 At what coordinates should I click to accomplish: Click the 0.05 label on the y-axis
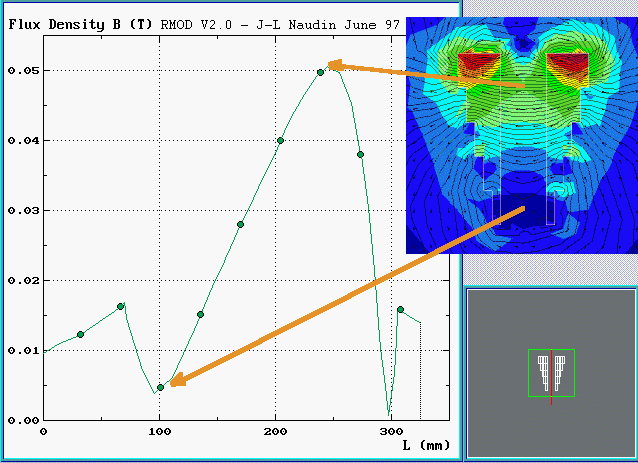[x=20, y=71]
